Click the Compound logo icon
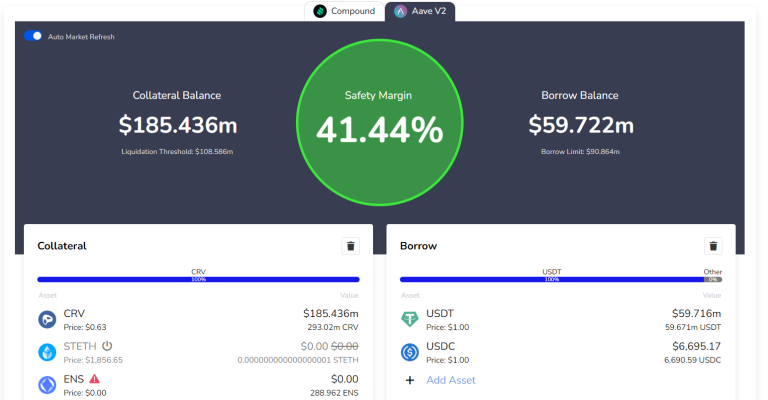 320,11
